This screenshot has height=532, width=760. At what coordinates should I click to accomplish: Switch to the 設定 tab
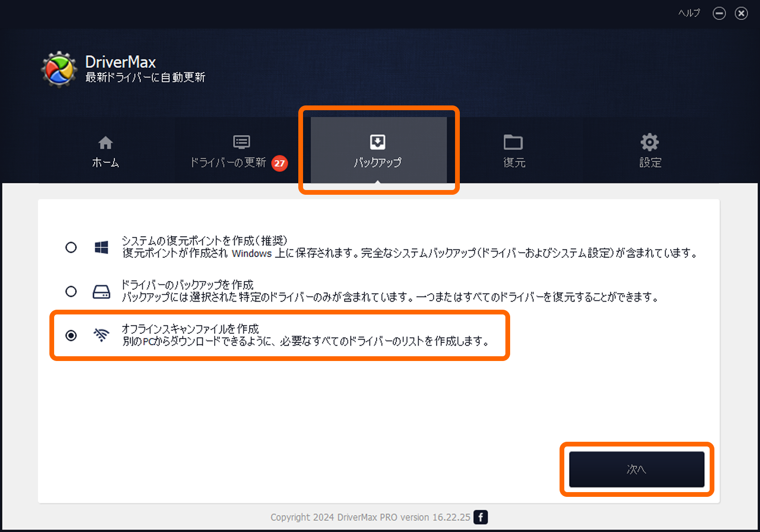coord(650,152)
